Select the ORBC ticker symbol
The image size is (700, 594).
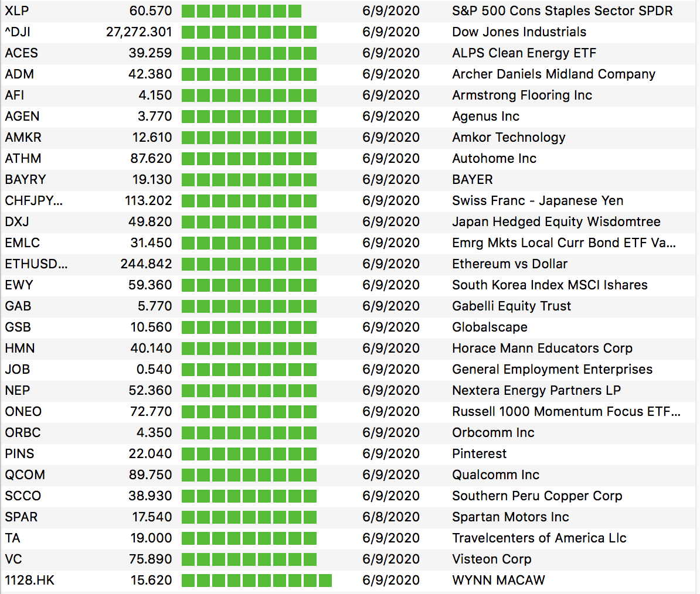[23, 432]
